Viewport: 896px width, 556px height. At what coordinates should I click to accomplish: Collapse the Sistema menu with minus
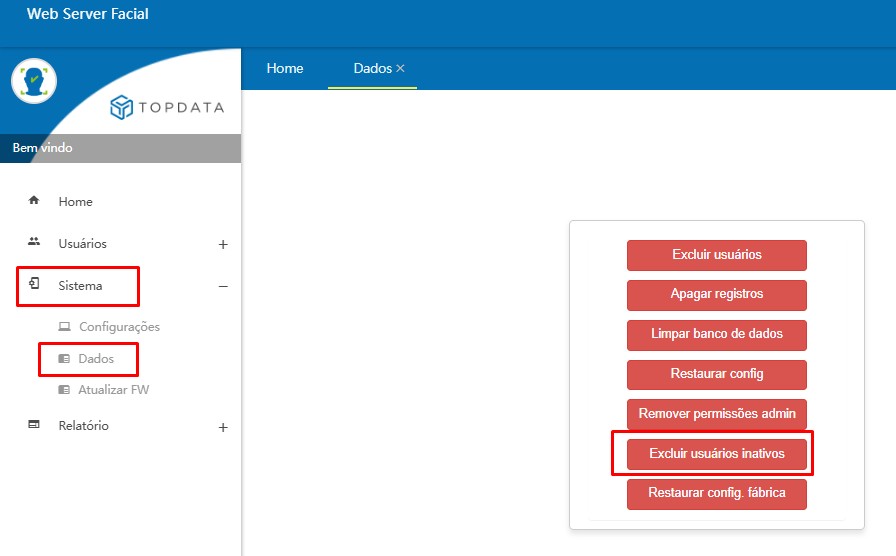click(223, 286)
